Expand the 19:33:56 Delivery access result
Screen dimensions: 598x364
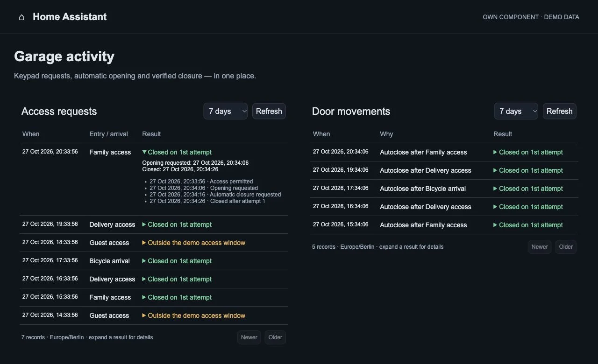click(x=177, y=224)
